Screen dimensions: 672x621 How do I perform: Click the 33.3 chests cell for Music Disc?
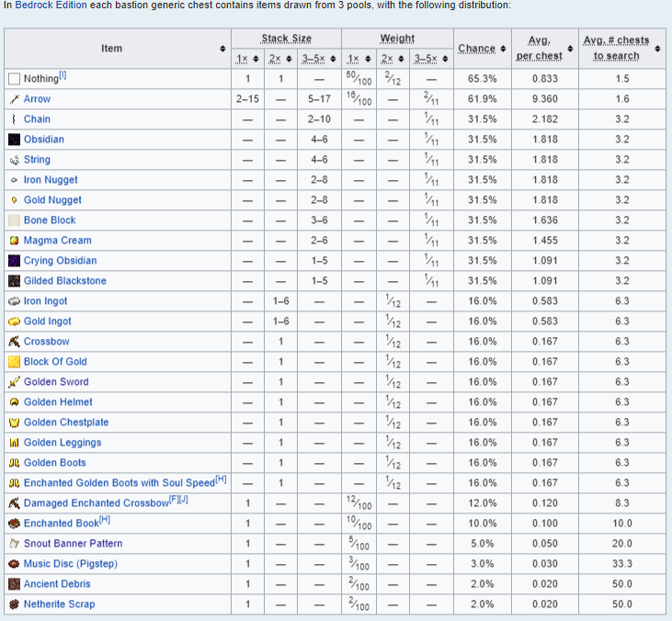pyautogui.click(x=621, y=564)
